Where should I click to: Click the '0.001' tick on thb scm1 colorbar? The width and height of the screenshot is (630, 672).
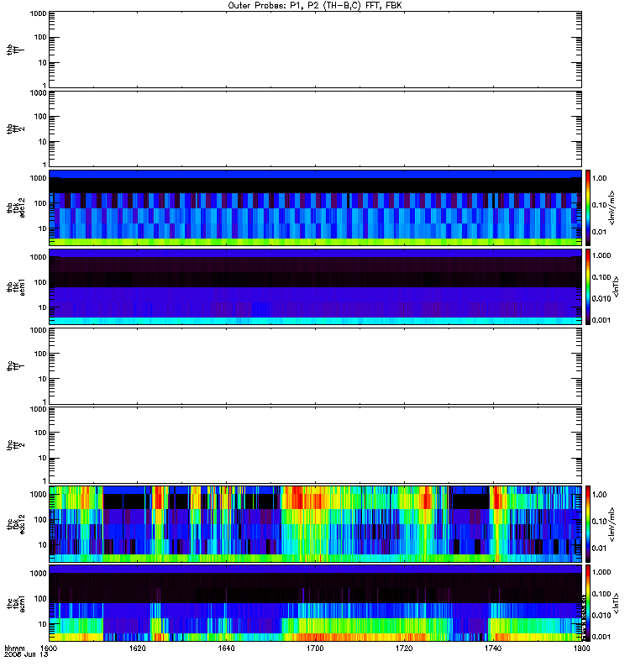point(601,320)
